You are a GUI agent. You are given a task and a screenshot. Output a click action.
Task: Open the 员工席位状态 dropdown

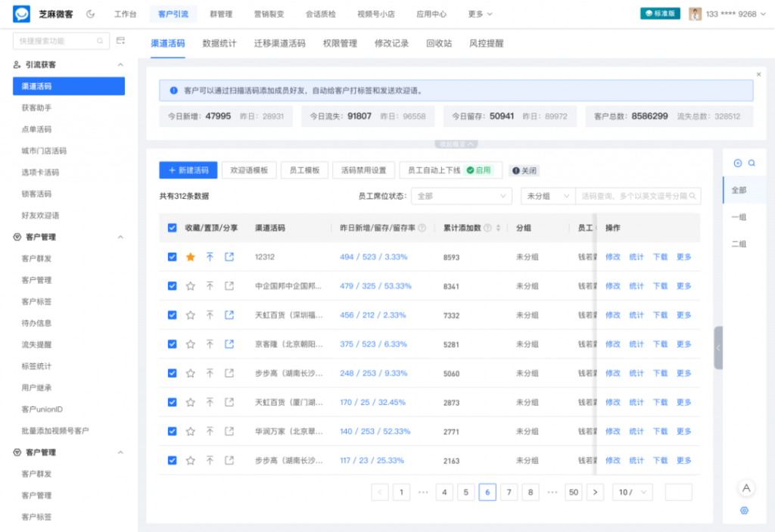462,195
